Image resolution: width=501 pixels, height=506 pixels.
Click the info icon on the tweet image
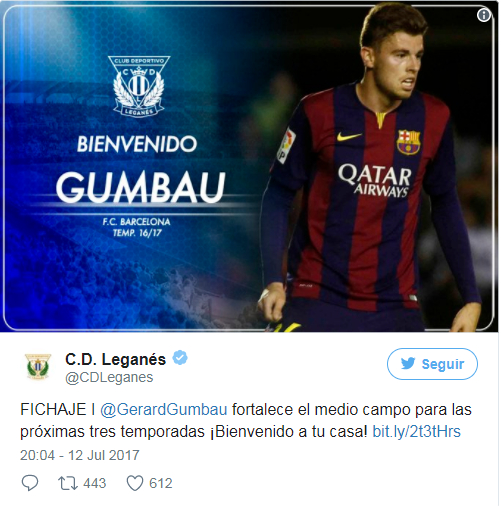pyautogui.click(x=484, y=15)
